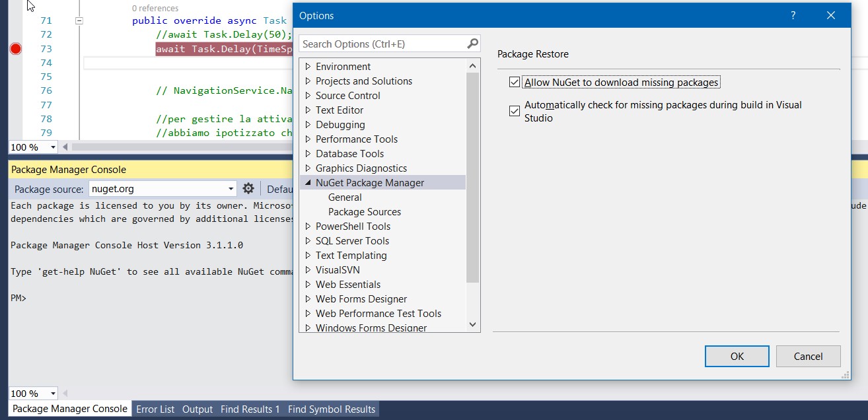868x420 pixels.
Task: Uncheck Allow NuGet to download missing packages
Action: [x=515, y=83]
